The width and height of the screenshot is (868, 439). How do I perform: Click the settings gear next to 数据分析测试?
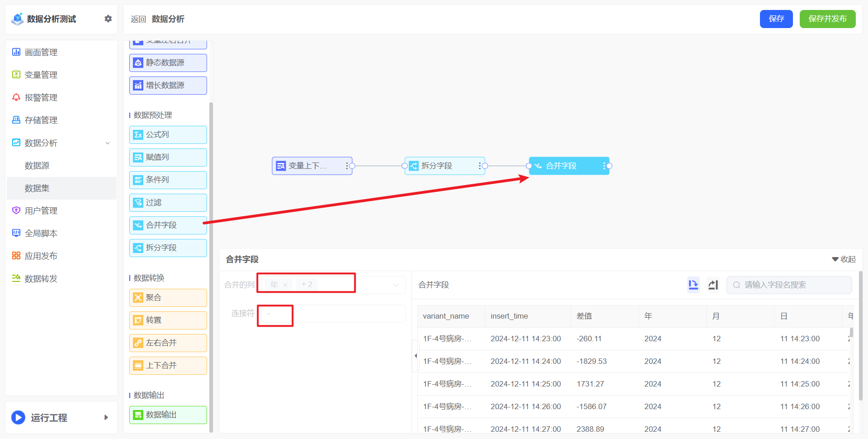coord(108,19)
